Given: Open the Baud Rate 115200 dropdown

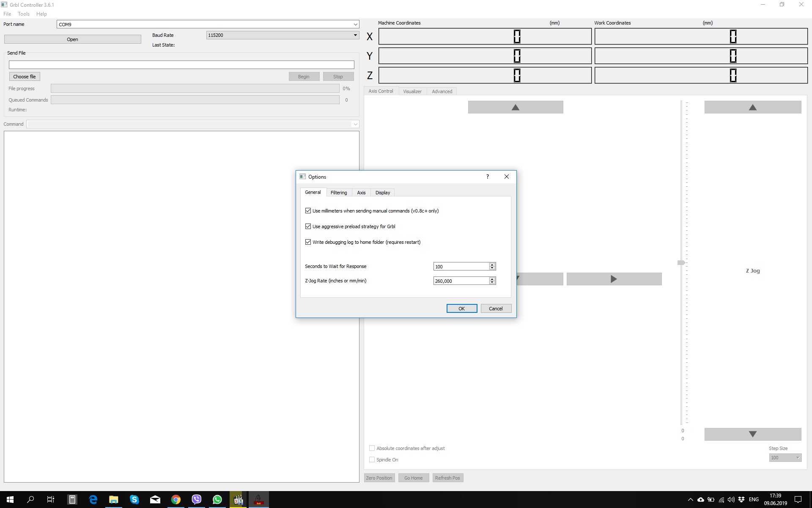Looking at the screenshot, I should click(x=355, y=35).
